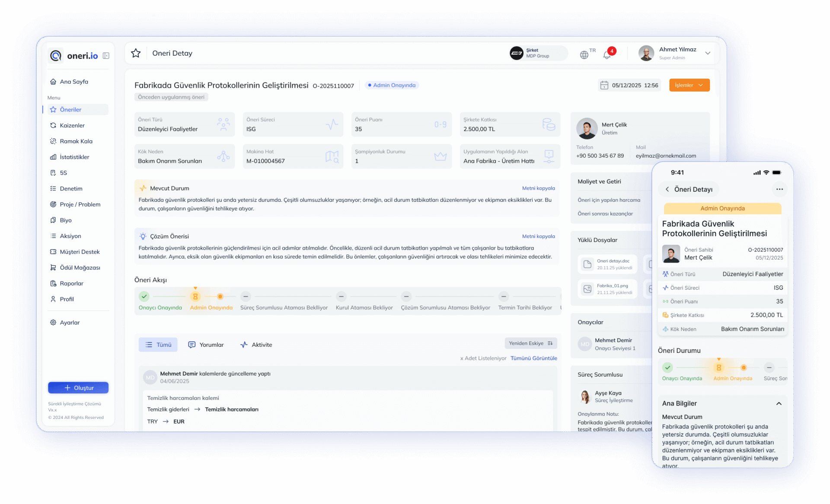830x504 pixels.
Task: Select the Admin Onayında flow step marker
Action: click(x=195, y=297)
